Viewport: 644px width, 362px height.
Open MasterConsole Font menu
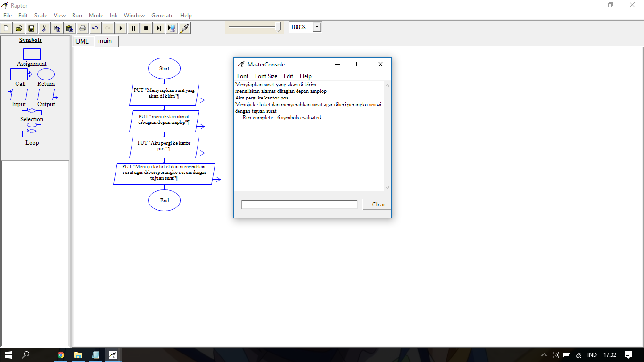pyautogui.click(x=243, y=76)
